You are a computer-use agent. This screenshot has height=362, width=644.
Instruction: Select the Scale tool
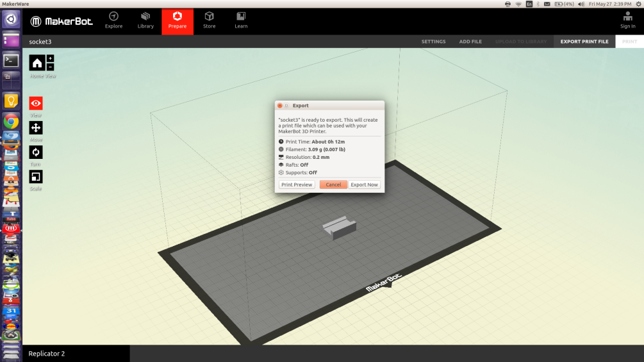(x=36, y=177)
